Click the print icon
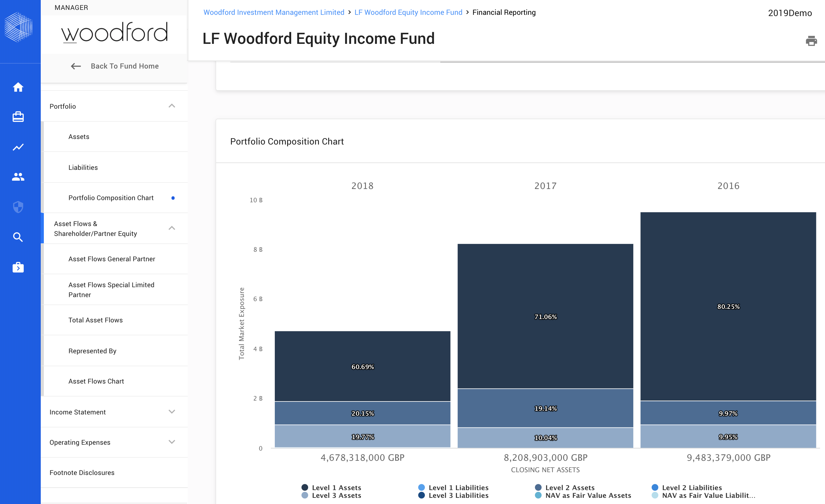 coord(811,41)
